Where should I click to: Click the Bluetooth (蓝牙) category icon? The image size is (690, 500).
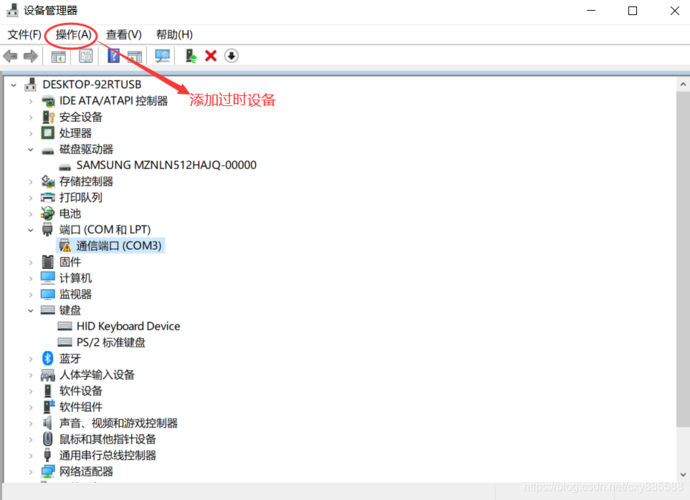(47, 358)
